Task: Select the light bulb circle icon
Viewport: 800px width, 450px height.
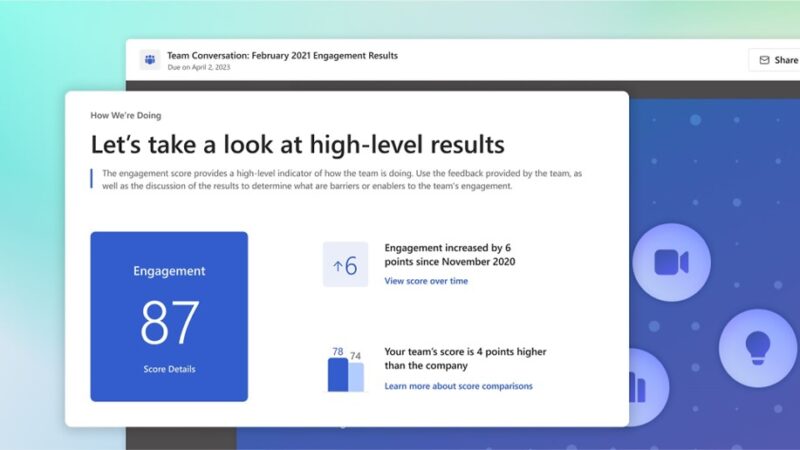Action: [758, 348]
